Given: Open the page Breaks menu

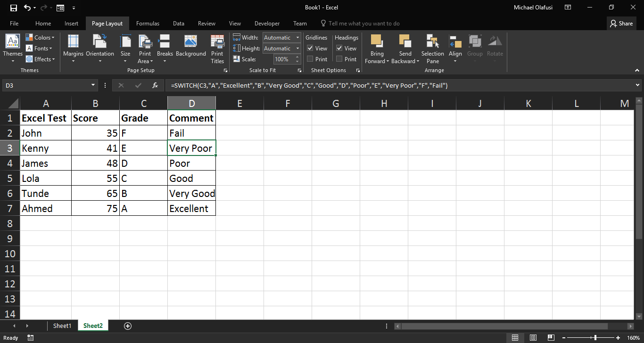Looking at the screenshot, I should (165, 49).
